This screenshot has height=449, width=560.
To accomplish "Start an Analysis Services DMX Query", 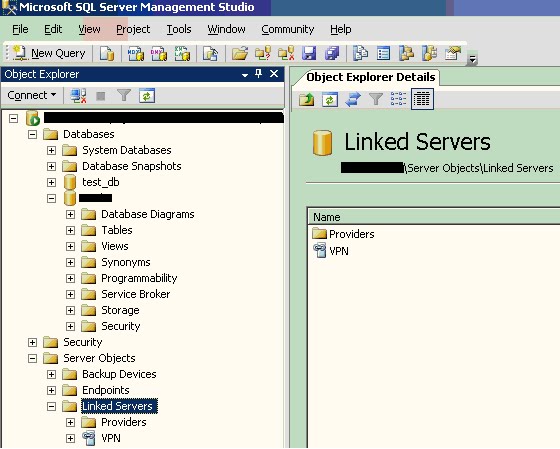I will pos(159,54).
